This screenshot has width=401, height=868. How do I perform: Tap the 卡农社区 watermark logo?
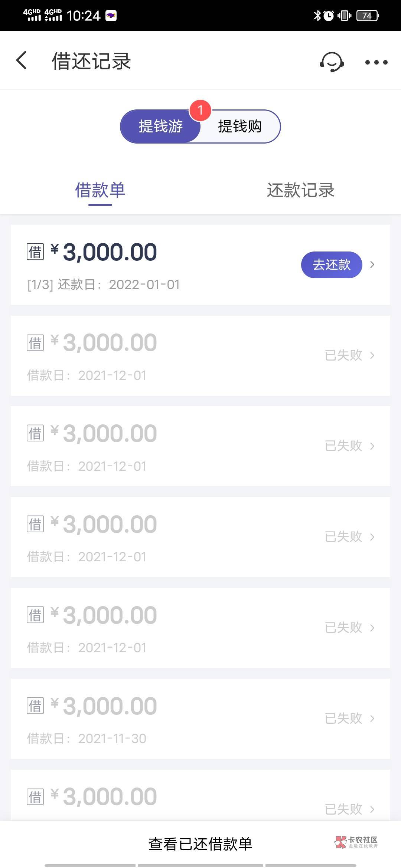click(x=356, y=842)
